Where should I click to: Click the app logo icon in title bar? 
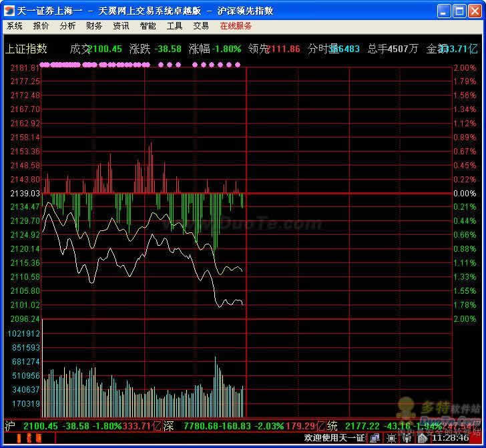(9, 11)
